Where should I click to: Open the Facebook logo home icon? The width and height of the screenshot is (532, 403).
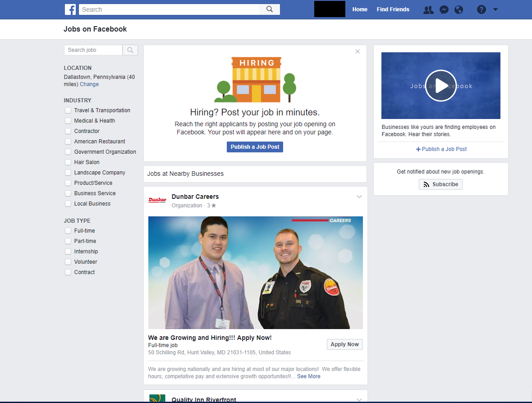[70, 9]
